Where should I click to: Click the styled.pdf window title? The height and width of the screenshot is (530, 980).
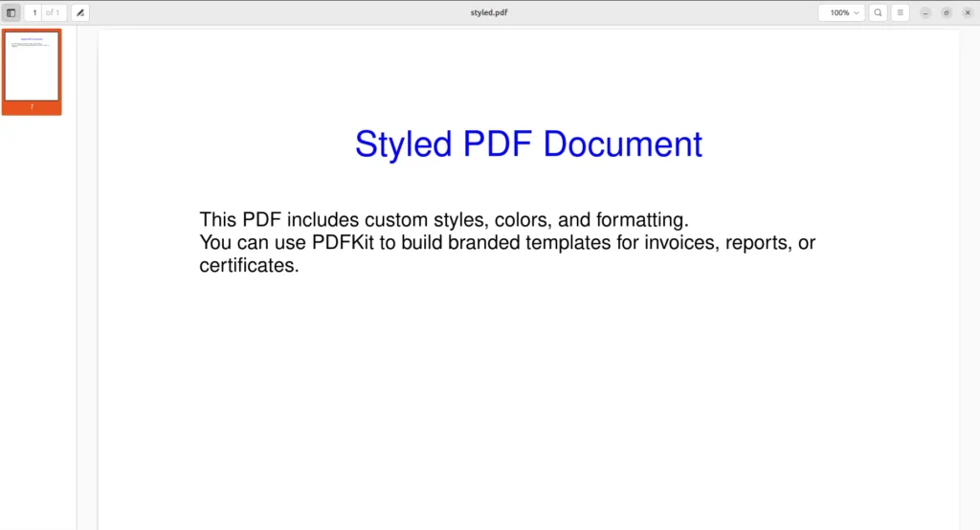(489, 12)
